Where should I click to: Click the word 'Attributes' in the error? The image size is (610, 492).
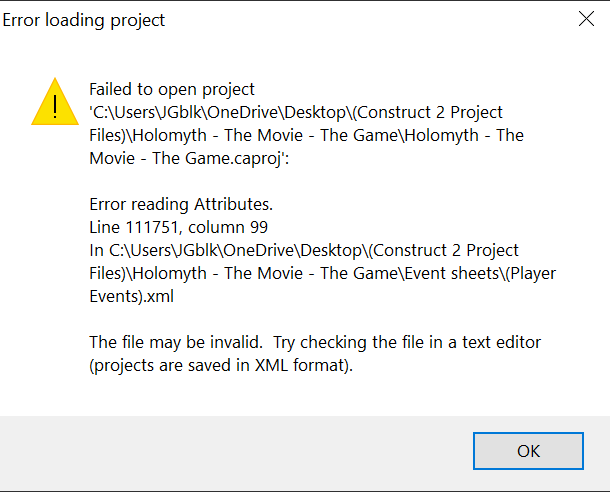tap(231, 204)
